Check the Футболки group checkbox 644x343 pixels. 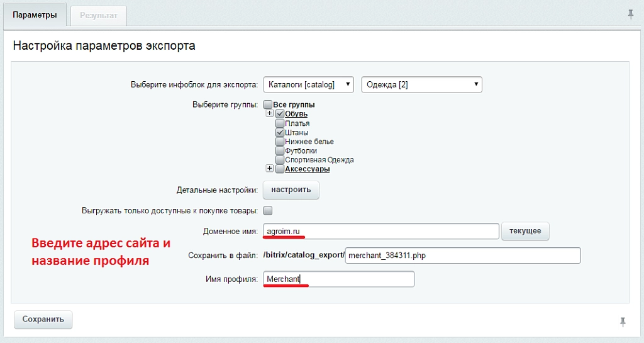pyautogui.click(x=280, y=151)
